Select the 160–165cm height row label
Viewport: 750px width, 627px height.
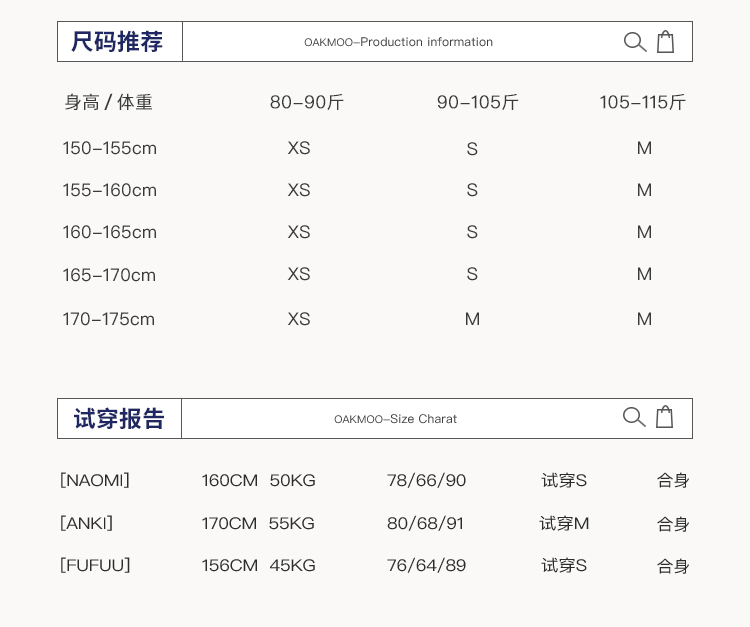[x=110, y=232]
